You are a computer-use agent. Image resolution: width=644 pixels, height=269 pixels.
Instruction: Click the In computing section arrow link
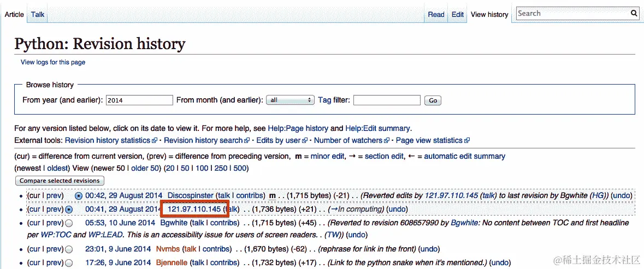pos(334,209)
